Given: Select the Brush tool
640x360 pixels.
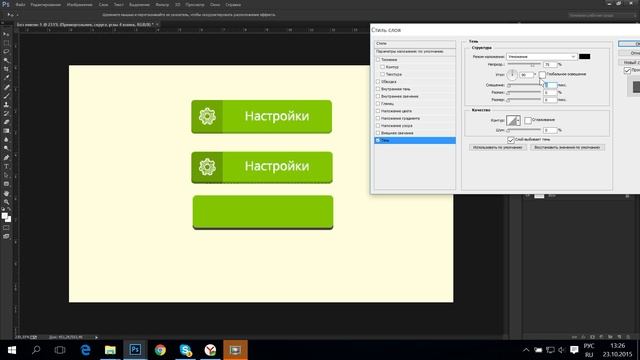Looking at the screenshot, I should point(6,96).
